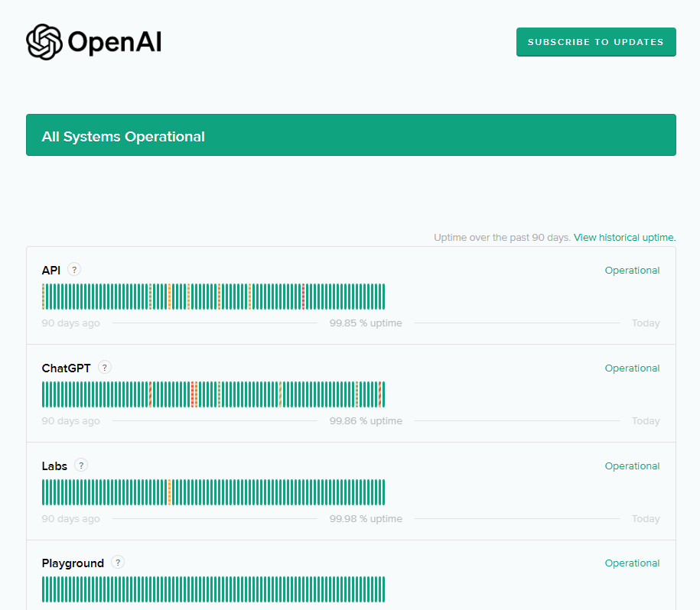Click the 99.86 % uptime text
Viewport: 700px width, 610px height.
pyautogui.click(x=366, y=421)
